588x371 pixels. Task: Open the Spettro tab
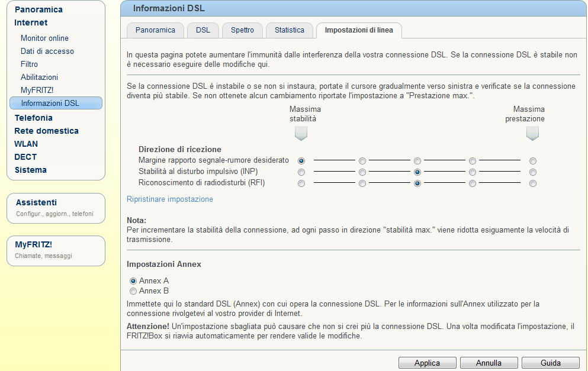(x=242, y=30)
